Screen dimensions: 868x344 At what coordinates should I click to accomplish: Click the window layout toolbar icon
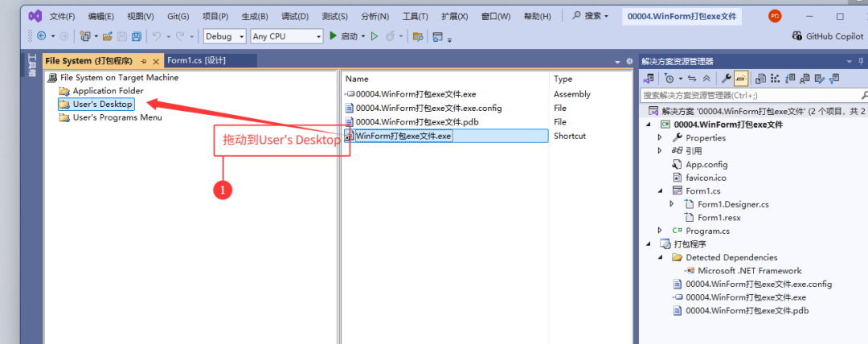click(438, 36)
